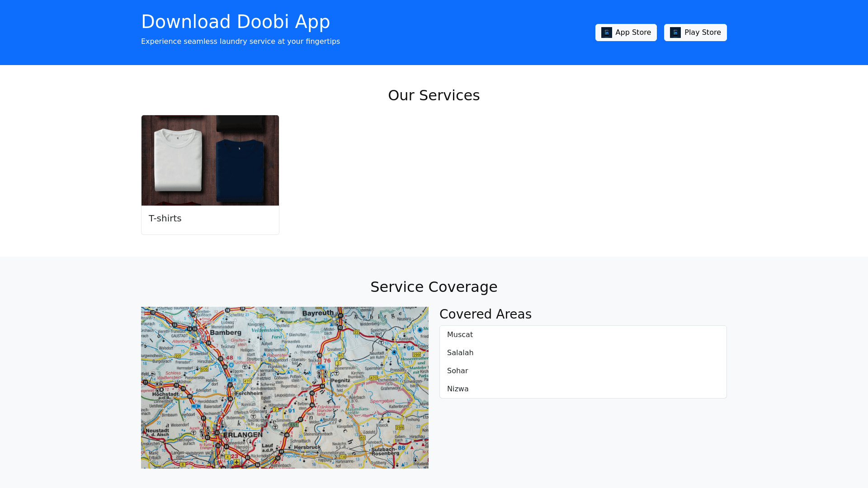This screenshot has height=488, width=868.
Task: Click the seamless laundry service tagline
Action: click(x=240, y=42)
